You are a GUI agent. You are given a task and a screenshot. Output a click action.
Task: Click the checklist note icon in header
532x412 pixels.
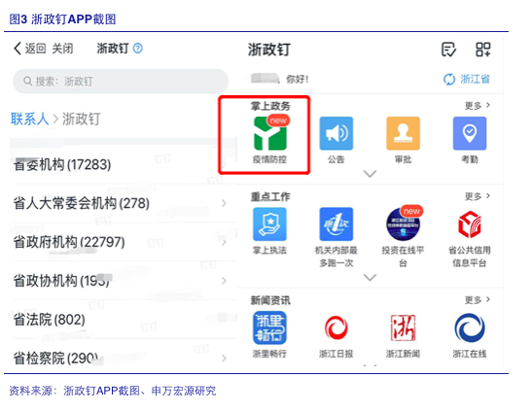(448, 50)
